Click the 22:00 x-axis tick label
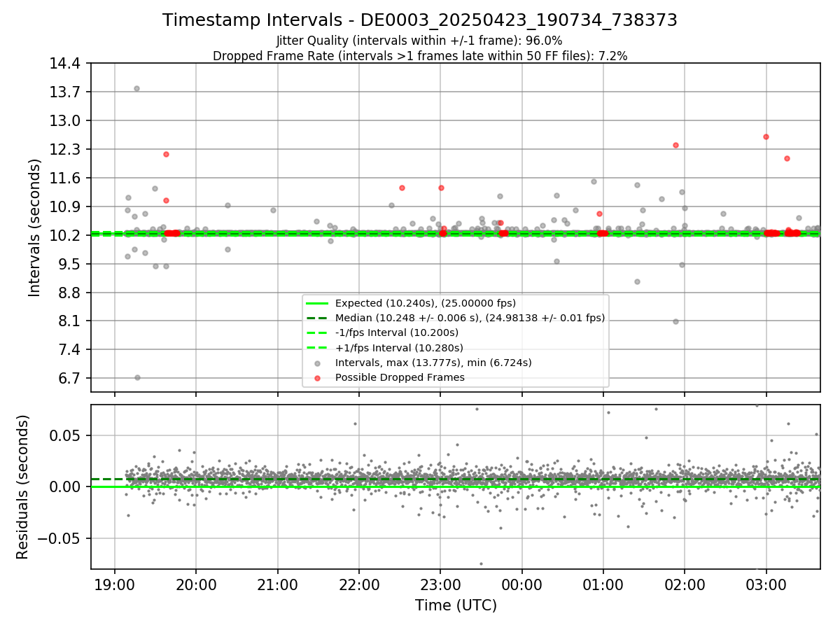 pos(359,584)
